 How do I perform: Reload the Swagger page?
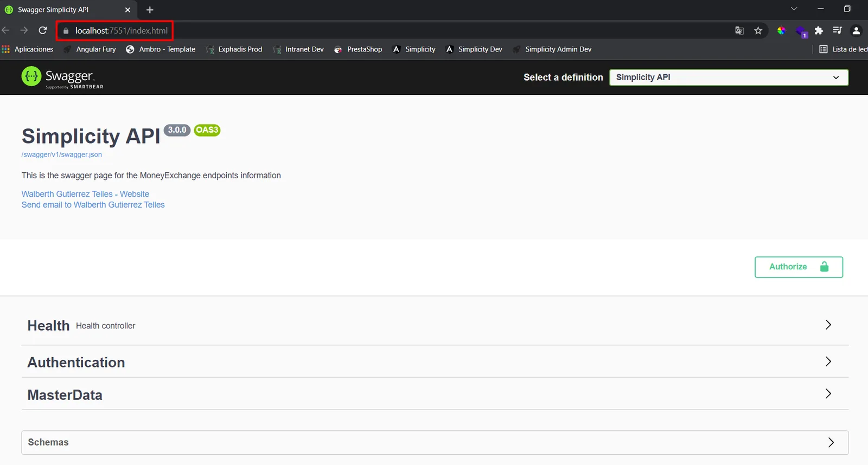point(43,30)
